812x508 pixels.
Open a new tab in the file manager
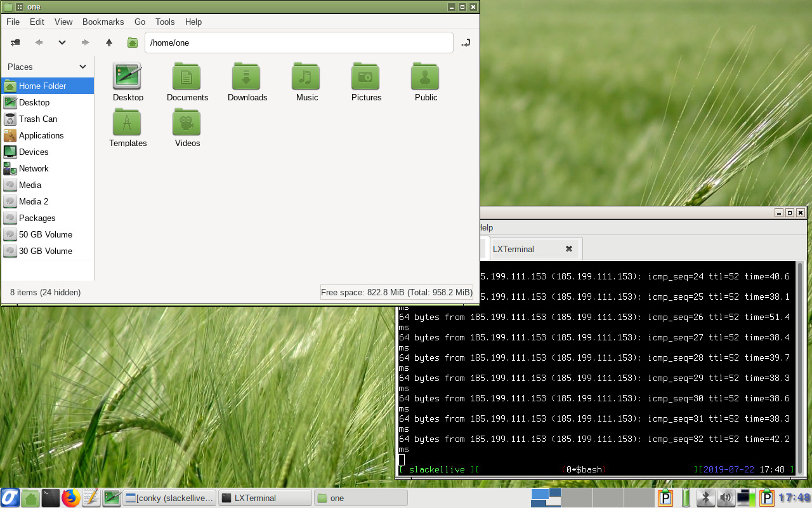(14, 43)
